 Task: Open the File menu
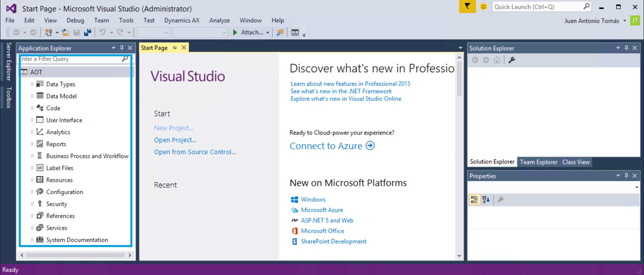(10, 20)
